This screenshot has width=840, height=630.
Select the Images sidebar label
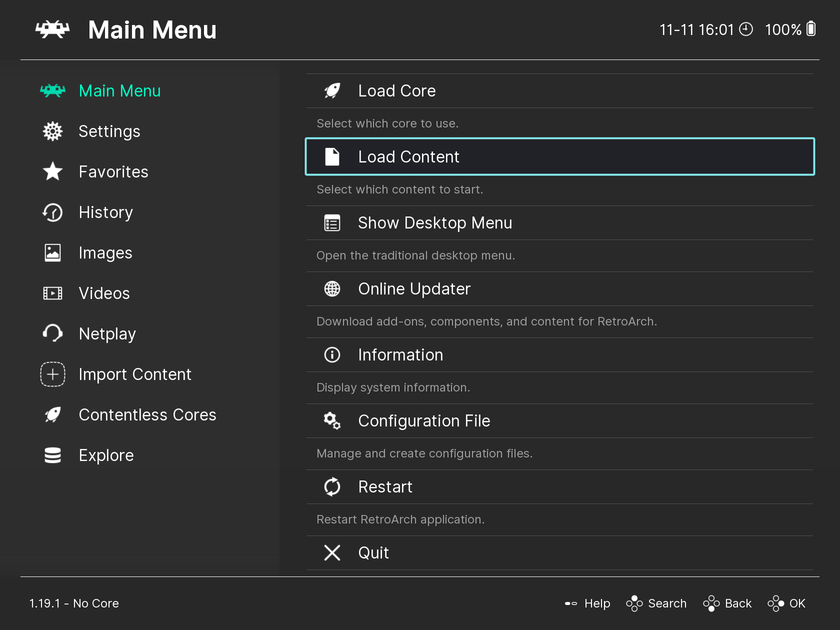point(105,253)
